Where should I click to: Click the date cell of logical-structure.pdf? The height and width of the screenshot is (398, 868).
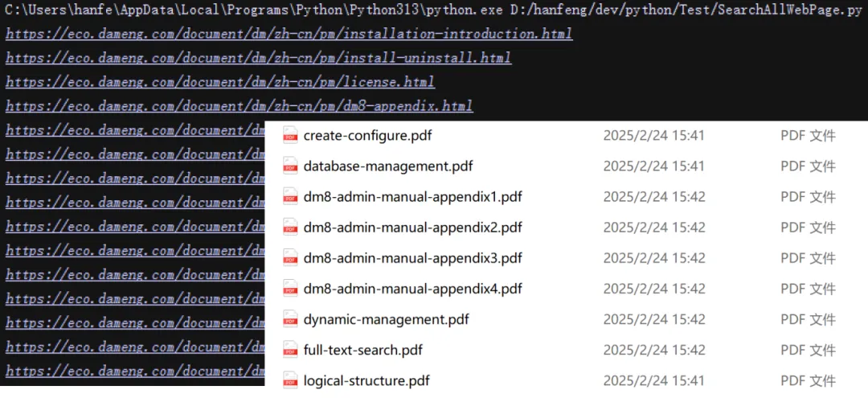[653, 381]
